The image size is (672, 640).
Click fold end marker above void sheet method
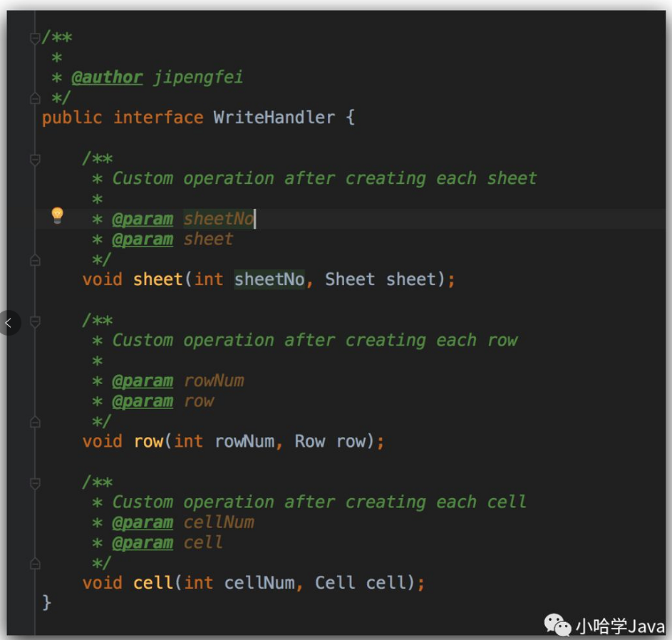pyautogui.click(x=35, y=259)
